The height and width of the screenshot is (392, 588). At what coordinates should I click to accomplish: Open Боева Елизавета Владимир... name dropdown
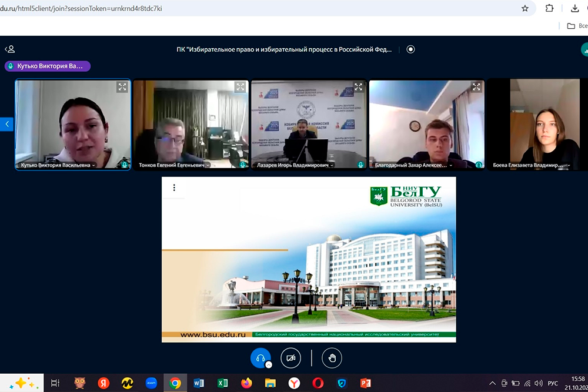532,165
